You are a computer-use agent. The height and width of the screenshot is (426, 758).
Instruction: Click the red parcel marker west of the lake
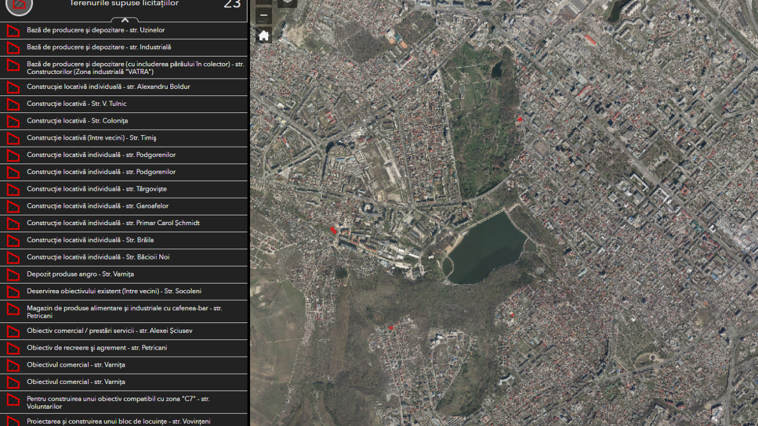coord(334,231)
